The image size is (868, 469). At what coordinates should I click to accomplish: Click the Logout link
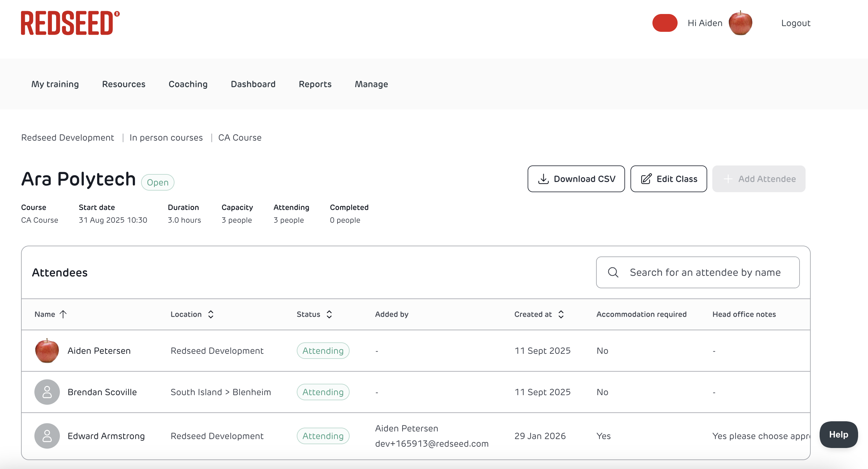click(x=795, y=23)
